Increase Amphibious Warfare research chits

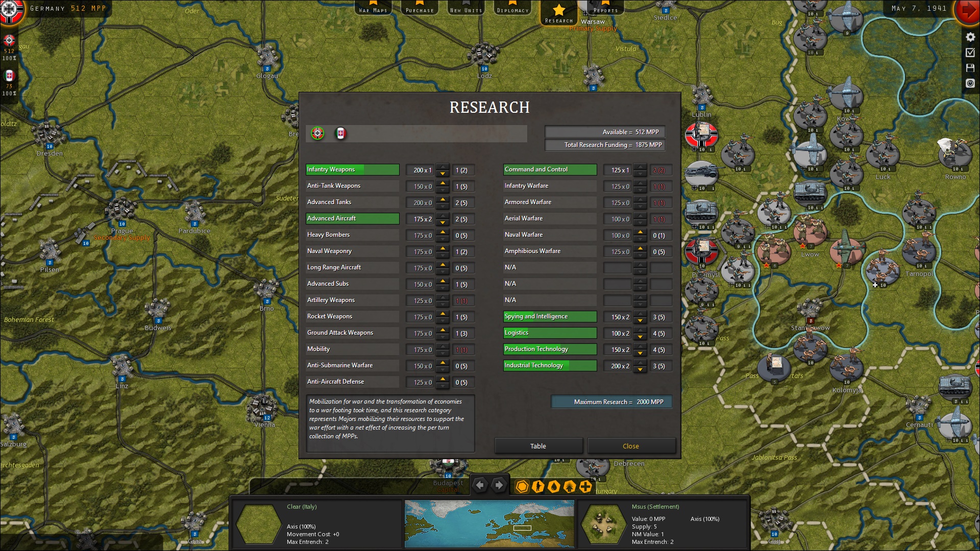click(x=640, y=248)
